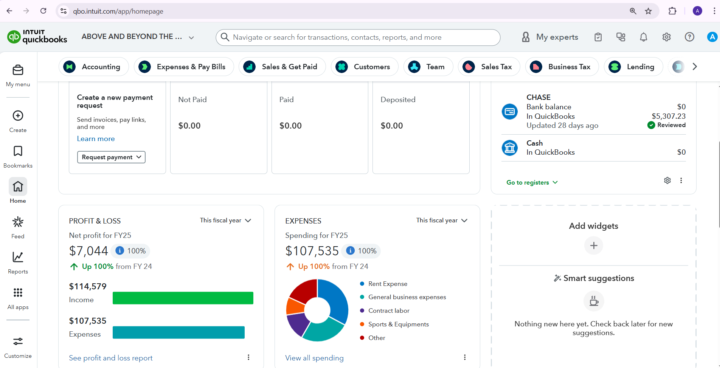Open Customize sliders icon
The width and height of the screenshot is (720, 368).
(17, 341)
